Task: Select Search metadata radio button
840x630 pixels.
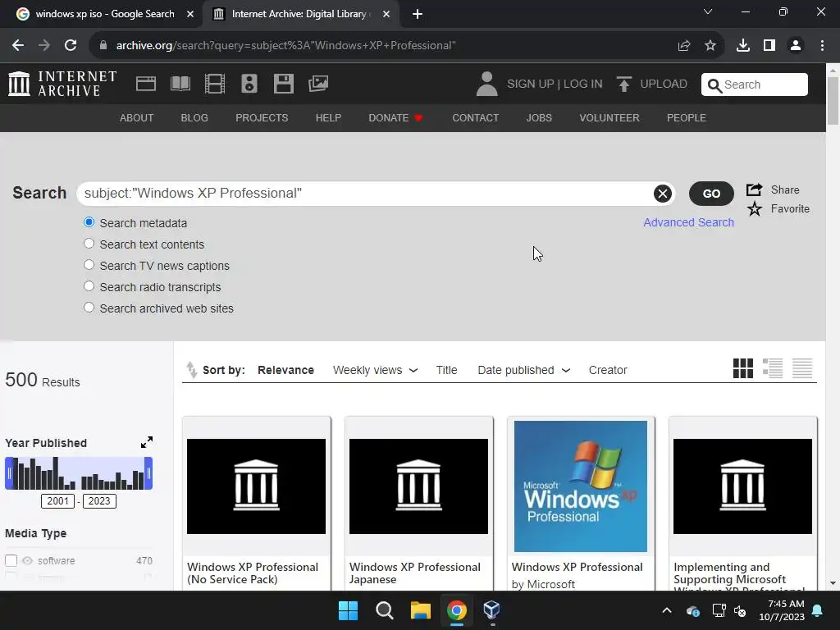Action: pyautogui.click(x=89, y=222)
